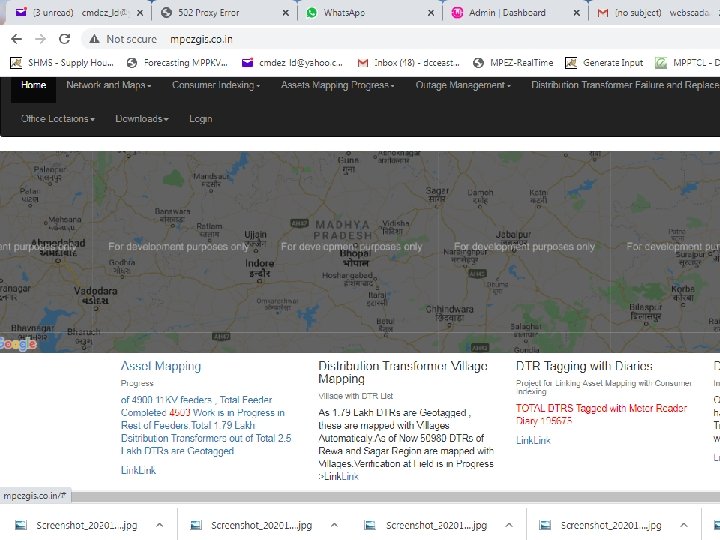Open Inbox (18) Gmail bookmark

(408, 63)
